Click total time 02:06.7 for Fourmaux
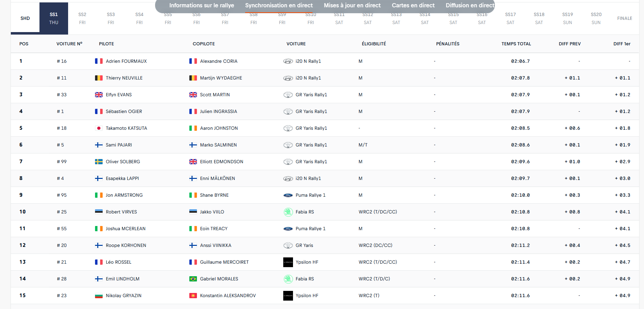The height and width of the screenshot is (309, 644). (520, 61)
